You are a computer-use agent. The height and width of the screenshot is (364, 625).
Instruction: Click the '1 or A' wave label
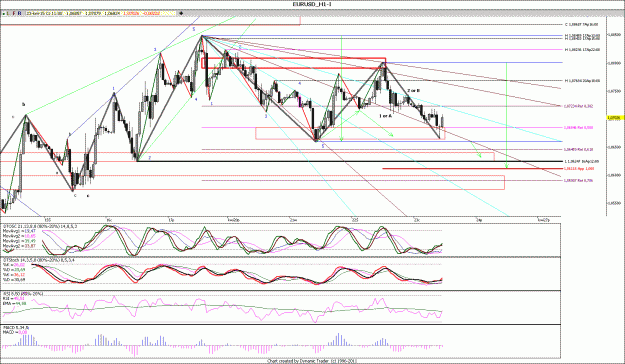coord(385,116)
